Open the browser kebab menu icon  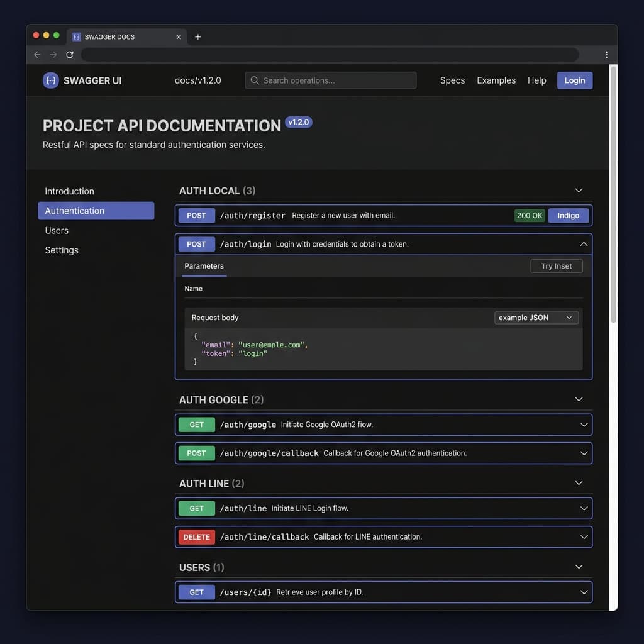(606, 55)
